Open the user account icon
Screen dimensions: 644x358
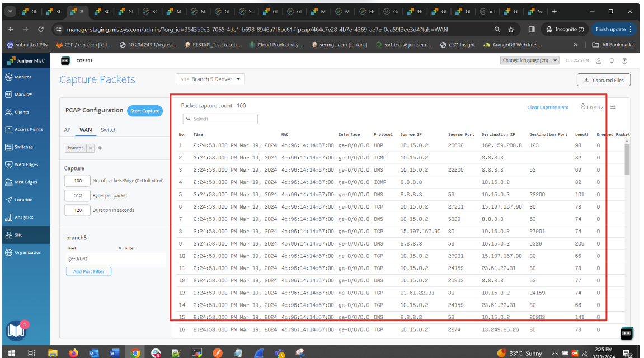(599, 61)
